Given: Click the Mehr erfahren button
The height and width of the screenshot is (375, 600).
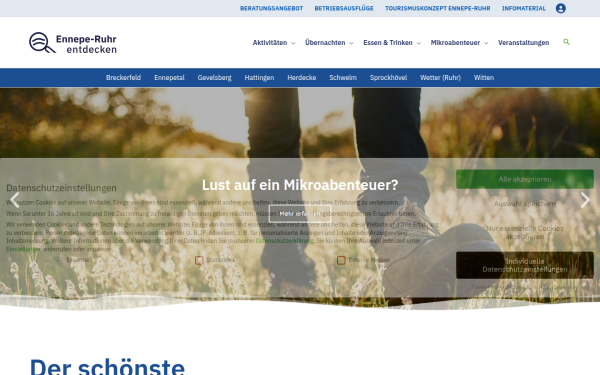Looking at the screenshot, I should (x=300, y=214).
